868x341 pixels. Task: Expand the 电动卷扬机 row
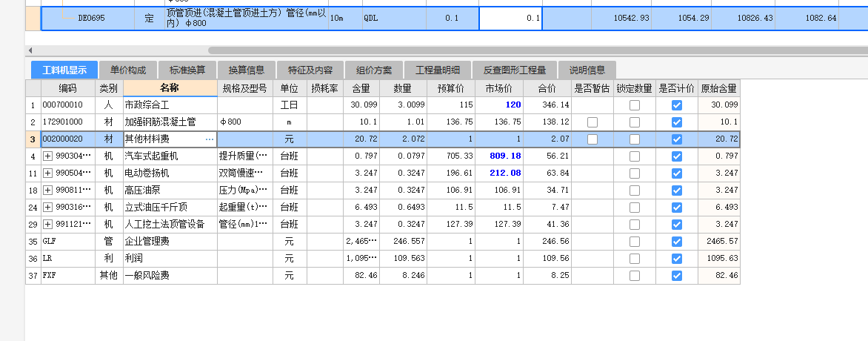coord(47,173)
